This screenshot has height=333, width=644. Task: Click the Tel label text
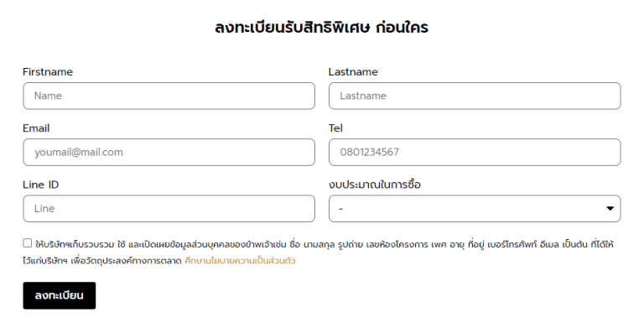[x=335, y=128]
